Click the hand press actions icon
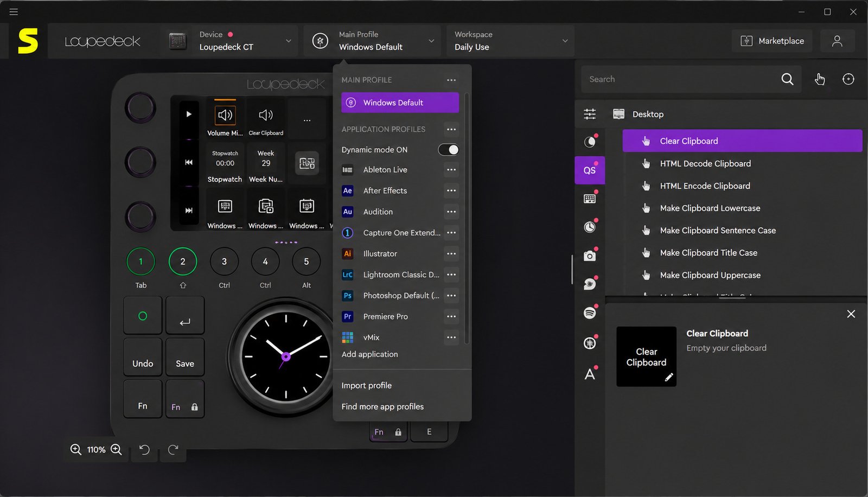 [820, 79]
